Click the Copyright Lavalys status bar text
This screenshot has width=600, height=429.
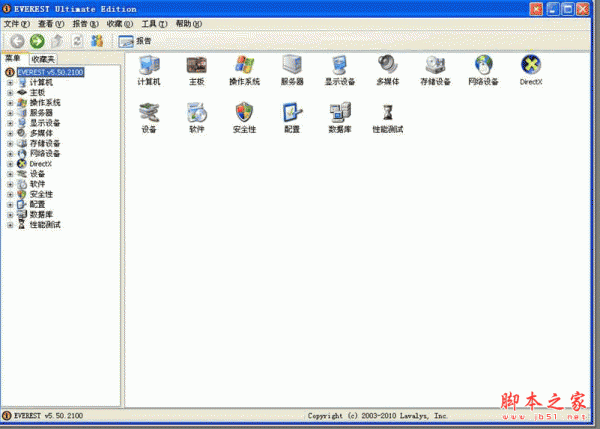[378, 416]
